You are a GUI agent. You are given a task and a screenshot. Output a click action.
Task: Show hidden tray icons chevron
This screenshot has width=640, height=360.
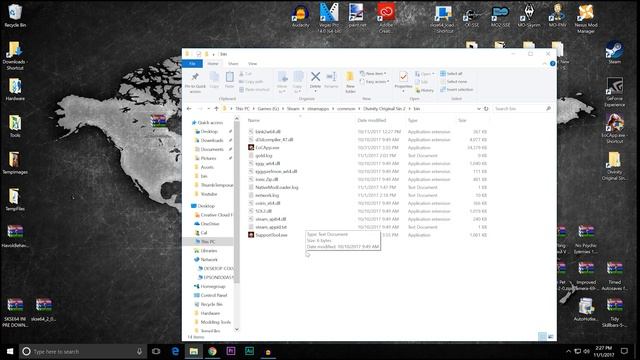(x=568, y=351)
